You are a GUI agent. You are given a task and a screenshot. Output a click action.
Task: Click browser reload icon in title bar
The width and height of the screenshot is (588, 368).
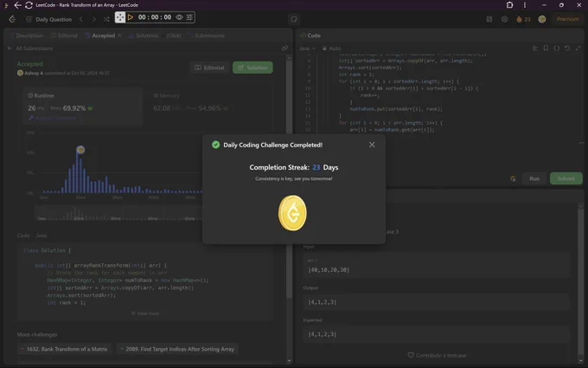click(29, 5)
